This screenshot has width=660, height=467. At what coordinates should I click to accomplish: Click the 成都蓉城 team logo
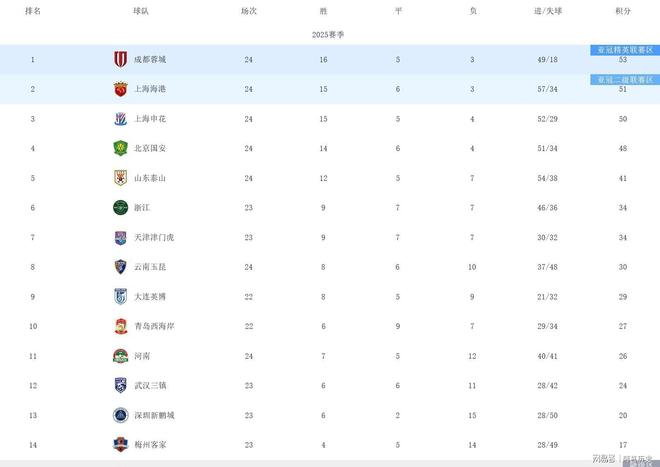click(x=120, y=59)
